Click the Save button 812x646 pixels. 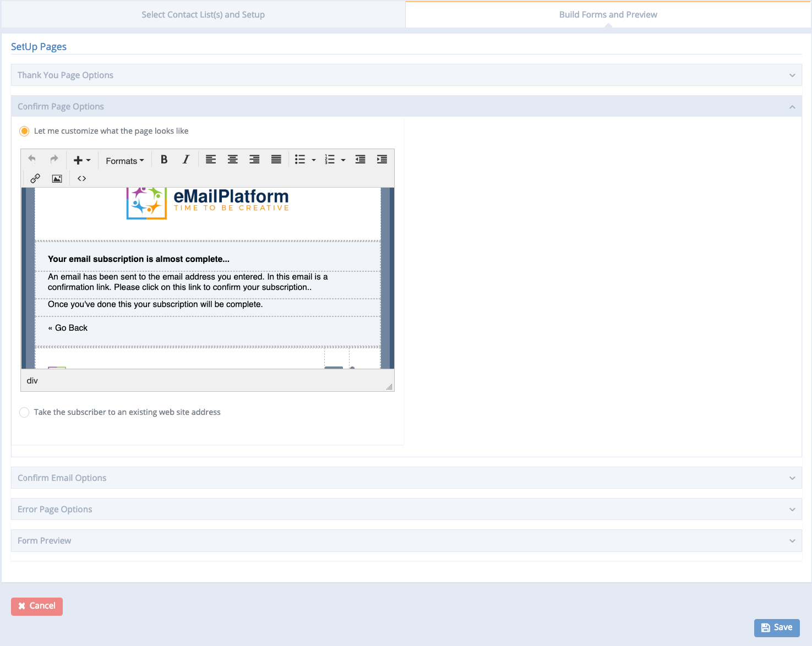pos(776,627)
